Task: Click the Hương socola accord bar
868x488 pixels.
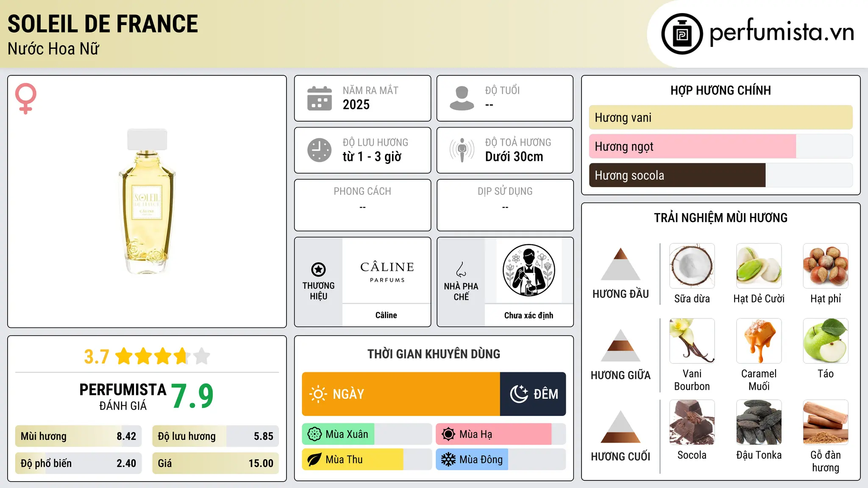Action: pyautogui.click(x=721, y=175)
